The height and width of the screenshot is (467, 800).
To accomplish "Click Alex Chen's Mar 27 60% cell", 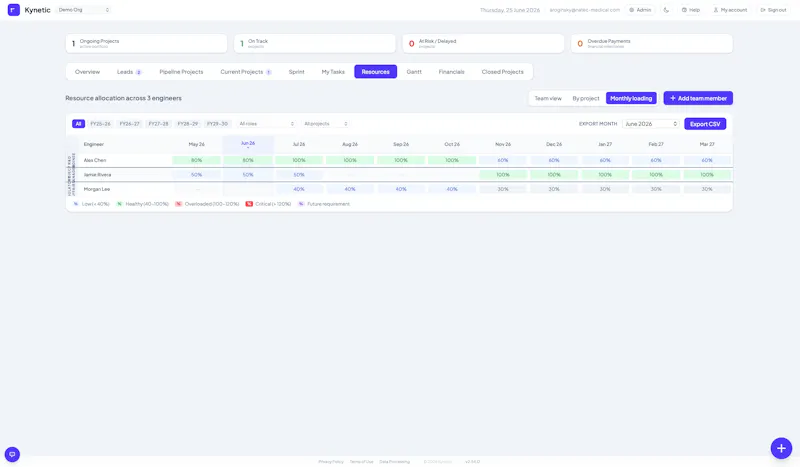I will 707,160.
